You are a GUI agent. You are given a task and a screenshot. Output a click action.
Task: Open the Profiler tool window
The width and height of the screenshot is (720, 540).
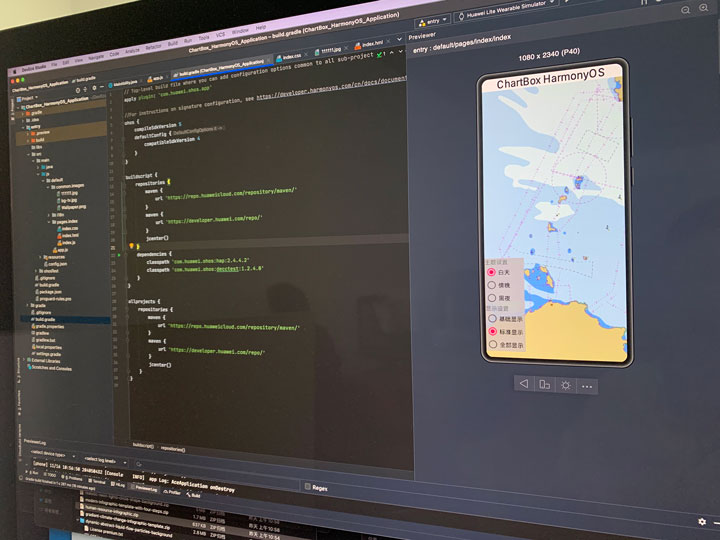(172, 492)
